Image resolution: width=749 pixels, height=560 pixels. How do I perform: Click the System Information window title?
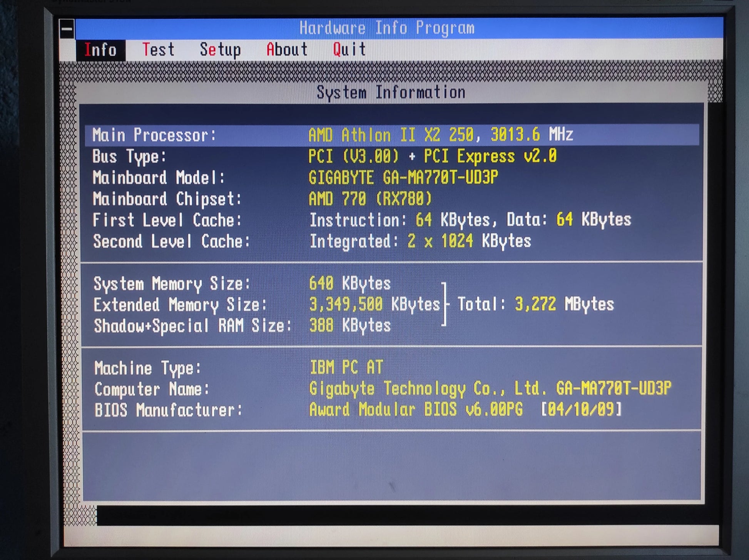point(391,92)
